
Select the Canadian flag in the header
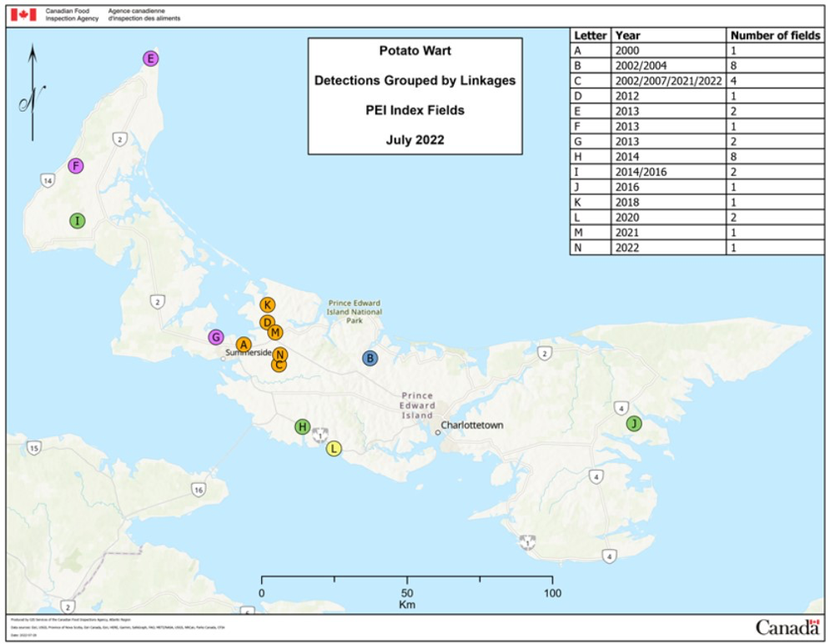pos(25,14)
